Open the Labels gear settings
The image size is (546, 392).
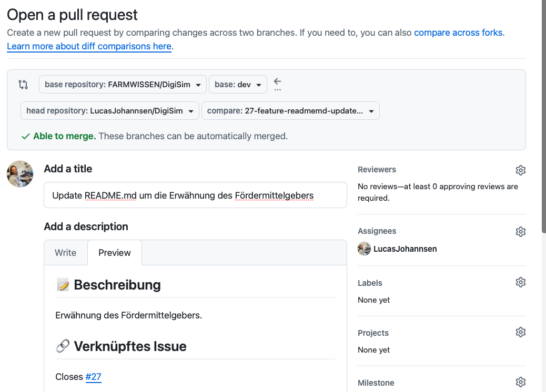[x=520, y=283]
